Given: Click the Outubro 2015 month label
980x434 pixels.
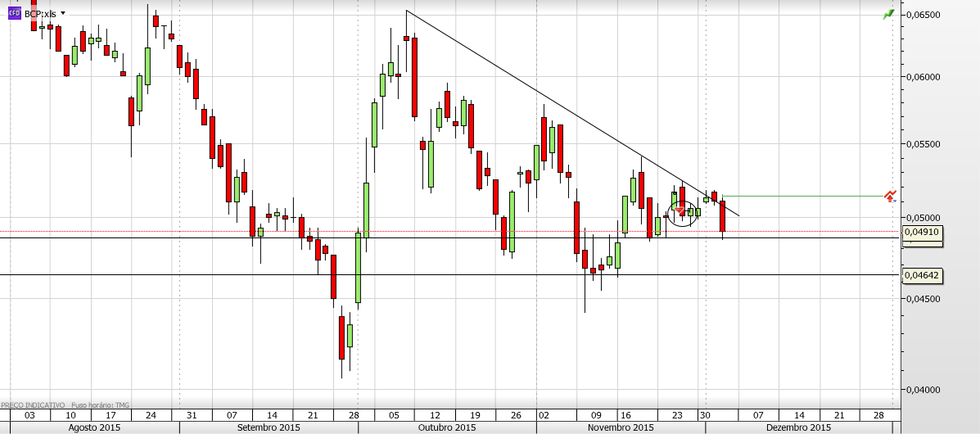Looking at the screenshot, I should point(446,427).
